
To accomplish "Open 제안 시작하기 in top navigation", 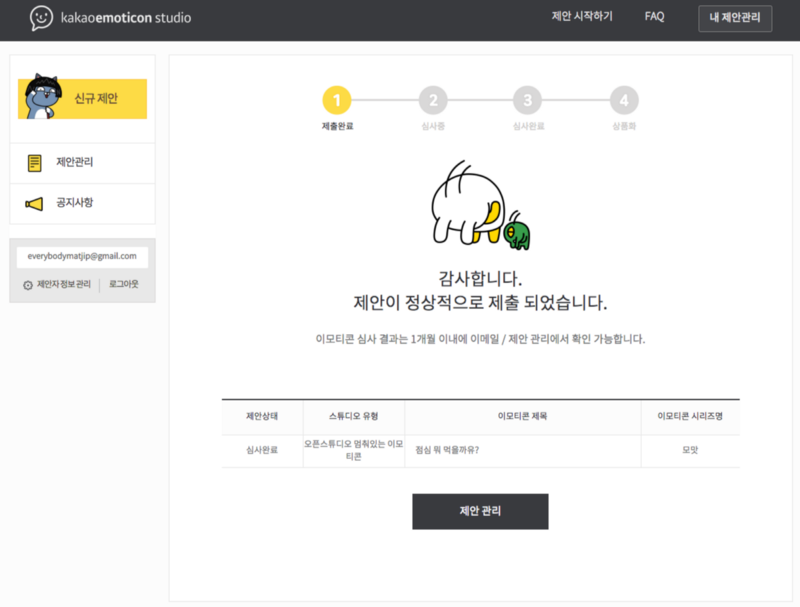I will click(x=582, y=16).
